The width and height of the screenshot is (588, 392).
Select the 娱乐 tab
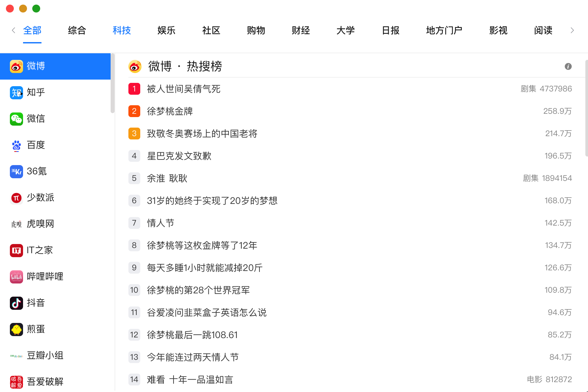click(167, 30)
